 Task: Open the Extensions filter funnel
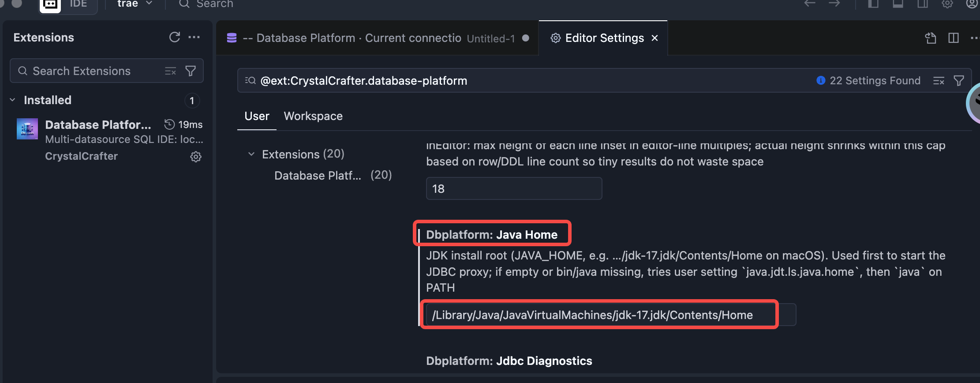tap(191, 71)
